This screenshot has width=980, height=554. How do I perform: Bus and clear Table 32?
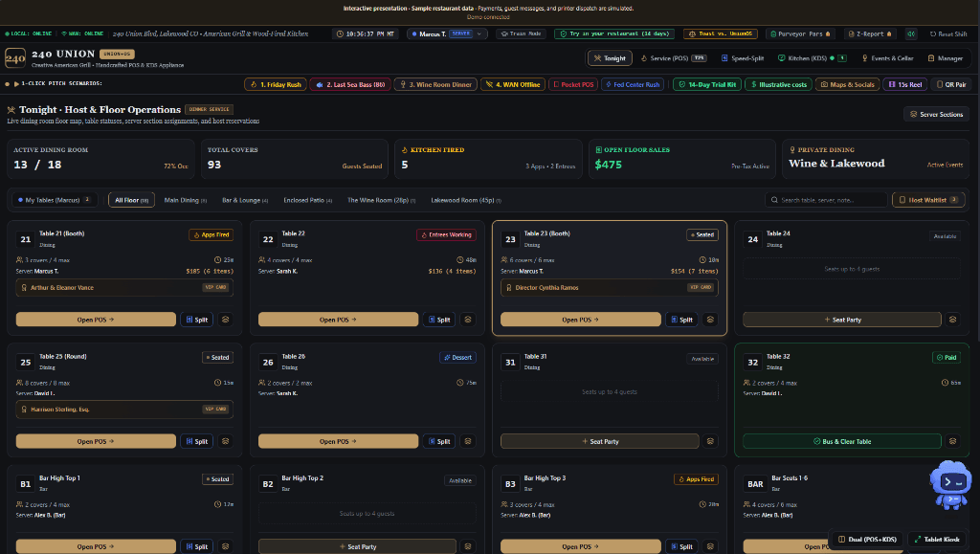pyautogui.click(x=842, y=442)
